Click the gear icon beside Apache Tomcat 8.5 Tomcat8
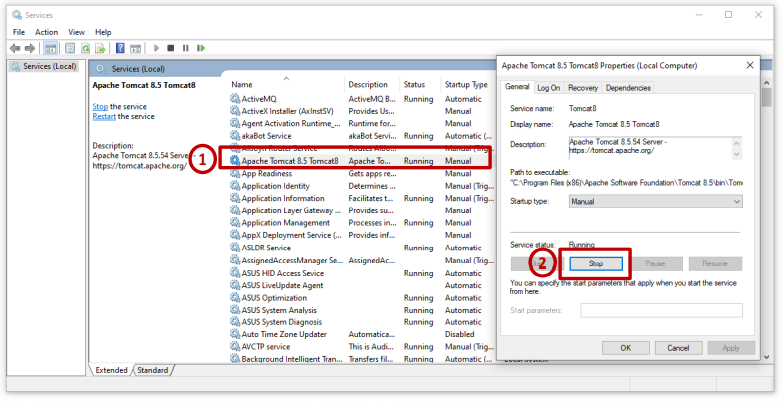Image resolution: width=783 pixels, height=401 pixels. tap(235, 161)
